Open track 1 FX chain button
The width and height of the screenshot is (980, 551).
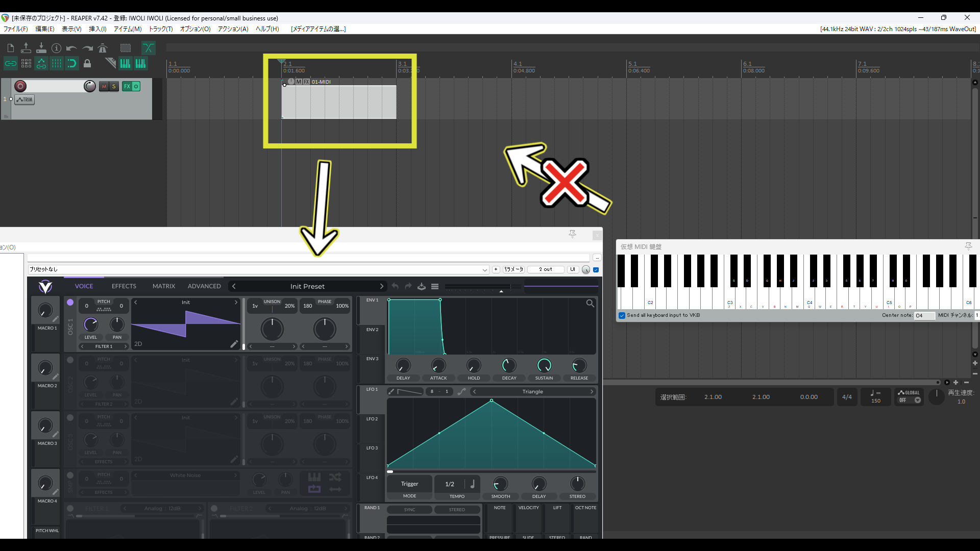point(127,86)
